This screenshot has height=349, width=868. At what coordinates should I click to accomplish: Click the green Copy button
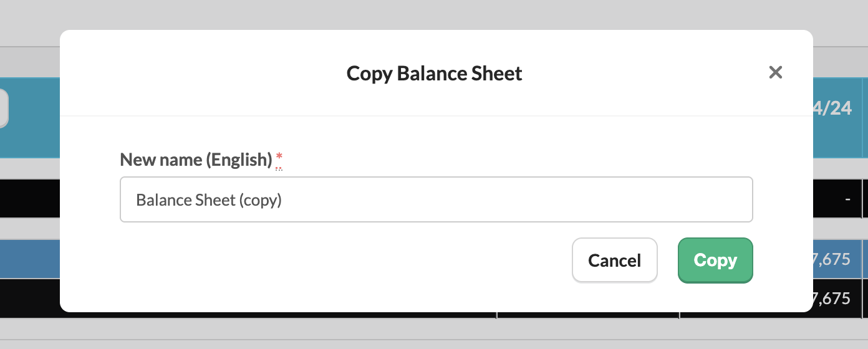coord(715,261)
